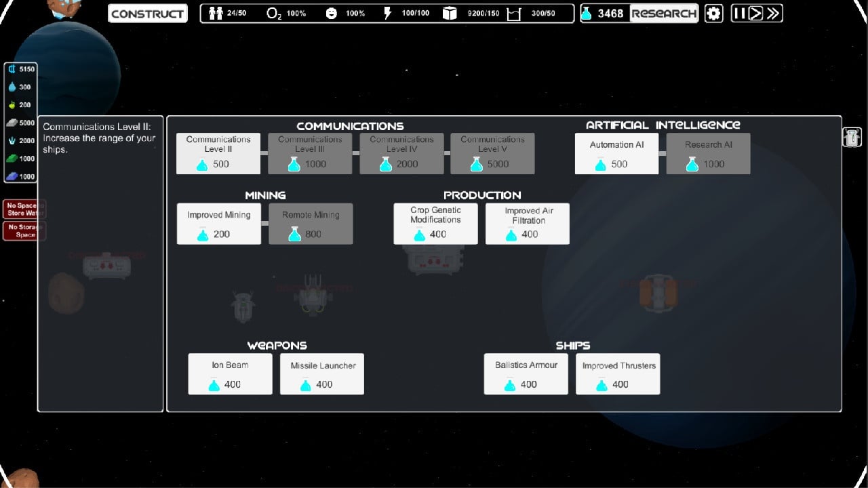This screenshot has height=488, width=868.
Task: Click the energy lightning bolt icon
Action: click(x=388, y=14)
